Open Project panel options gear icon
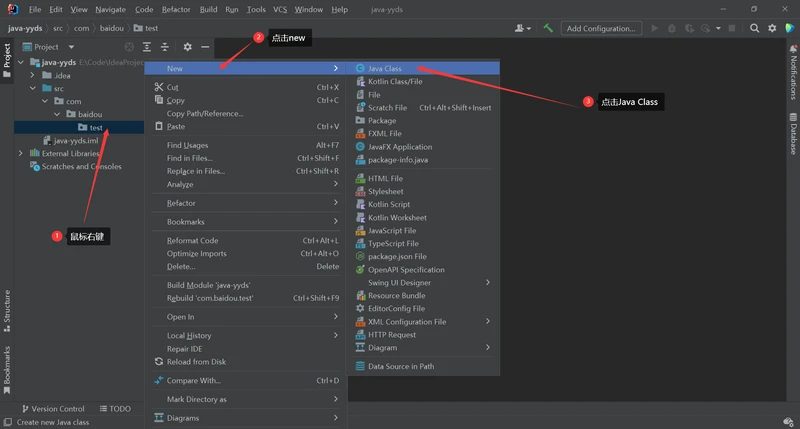 point(187,47)
